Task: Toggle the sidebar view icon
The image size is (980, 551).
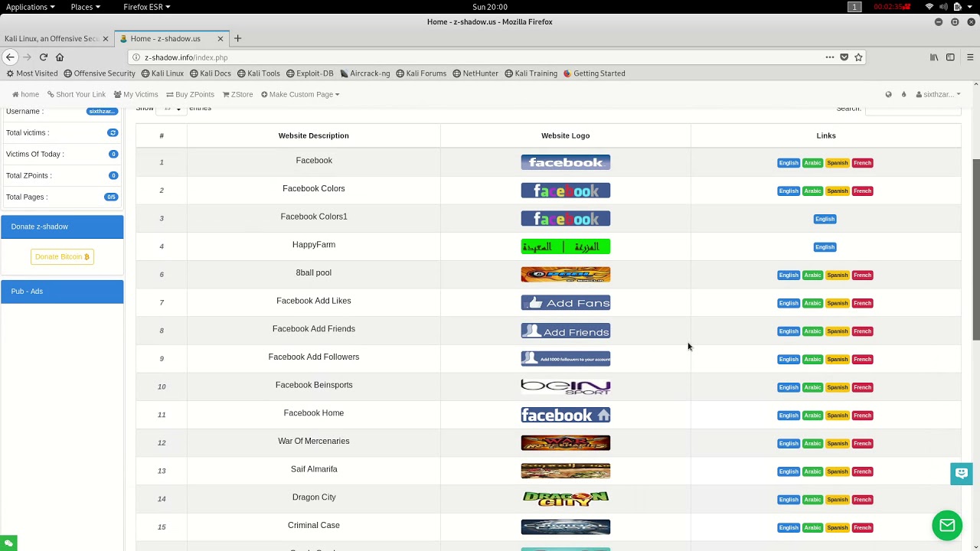Action: tap(950, 57)
